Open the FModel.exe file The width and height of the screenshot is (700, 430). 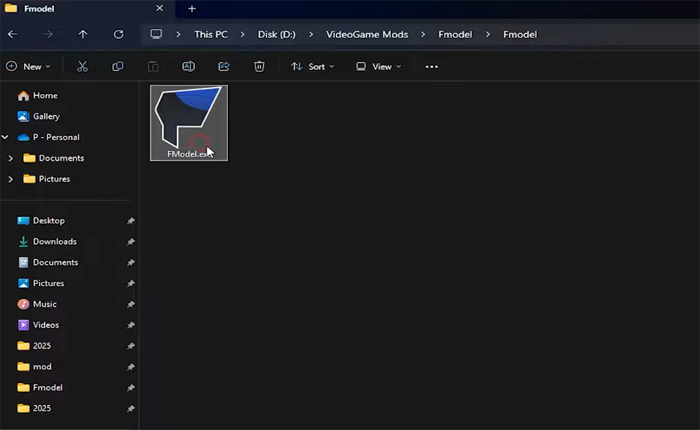189,123
